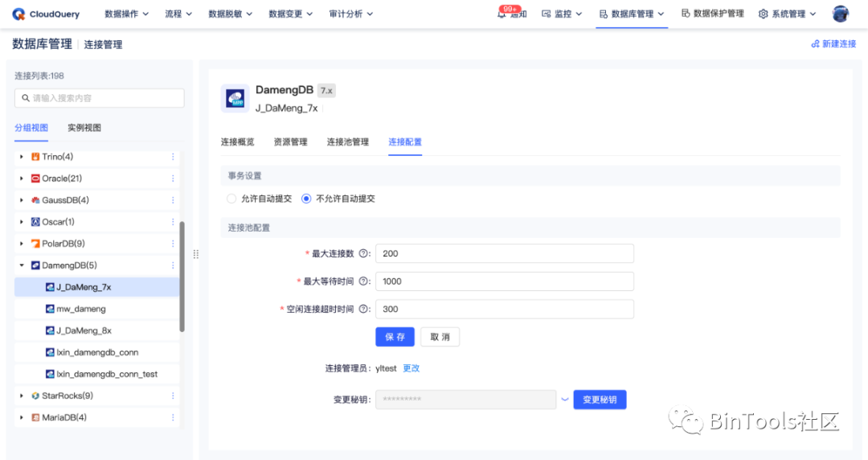Click the 保存 button
Viewport: 868px width, 460px height.
click(x=395, y=337)
